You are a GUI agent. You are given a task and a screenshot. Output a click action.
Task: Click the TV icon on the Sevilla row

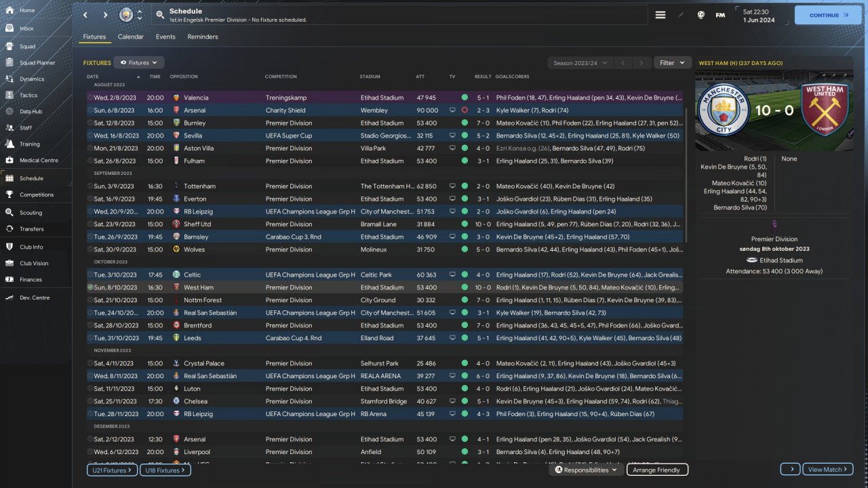coord(452,136)
